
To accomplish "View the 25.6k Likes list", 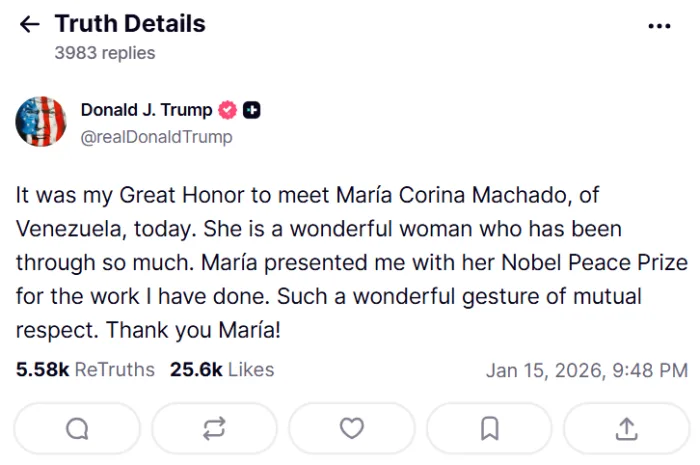I will click(221, 370).
